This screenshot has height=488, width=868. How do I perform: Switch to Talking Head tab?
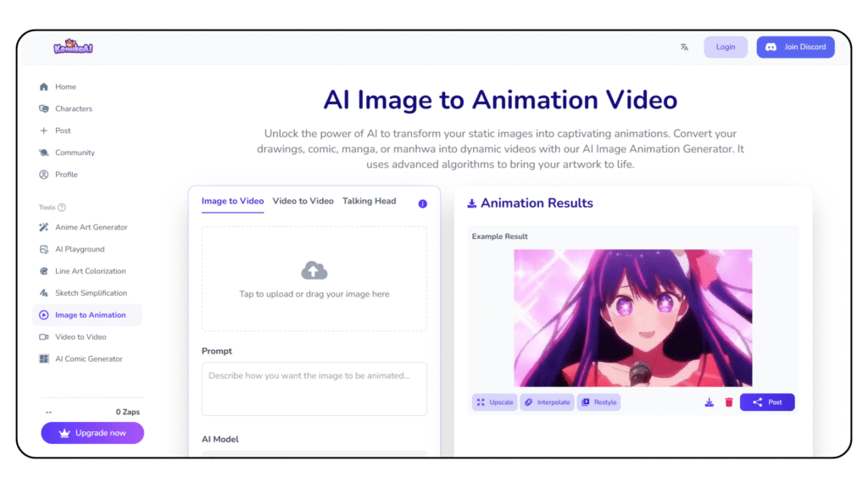(370, 202)
